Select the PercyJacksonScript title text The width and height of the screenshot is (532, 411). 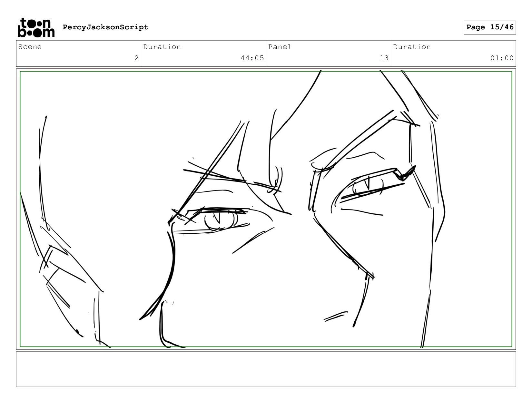(x=105, y=27)
